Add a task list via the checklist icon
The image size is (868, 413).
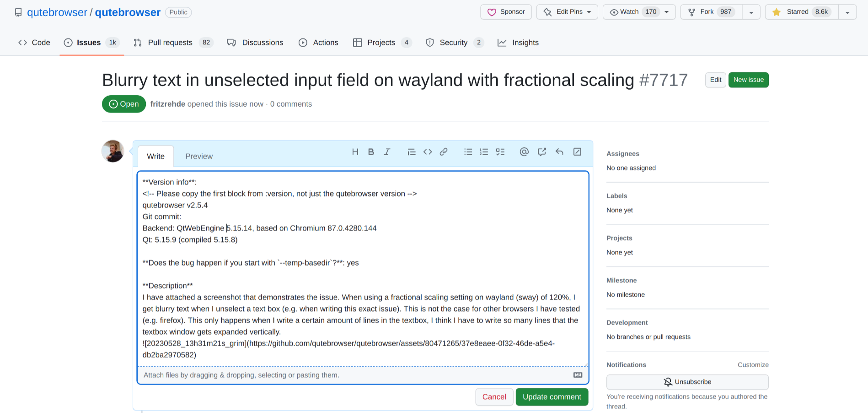tap(500, 152)
